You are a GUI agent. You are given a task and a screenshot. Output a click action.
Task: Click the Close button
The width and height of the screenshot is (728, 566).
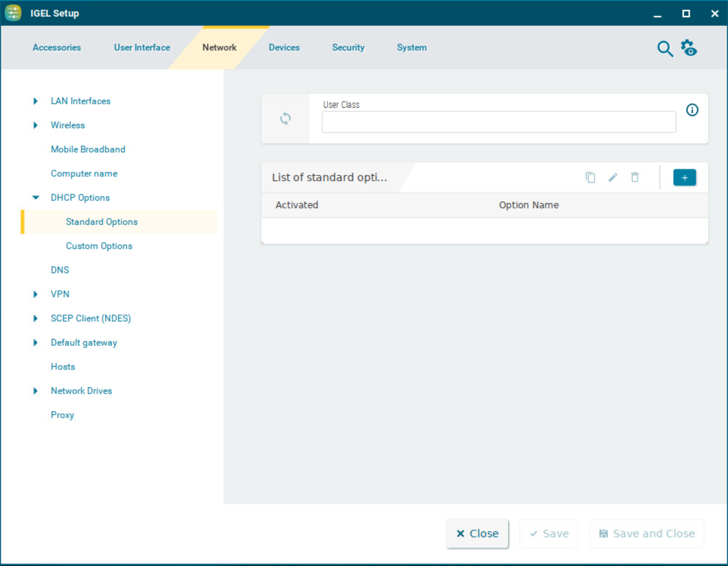pos(477,533)
